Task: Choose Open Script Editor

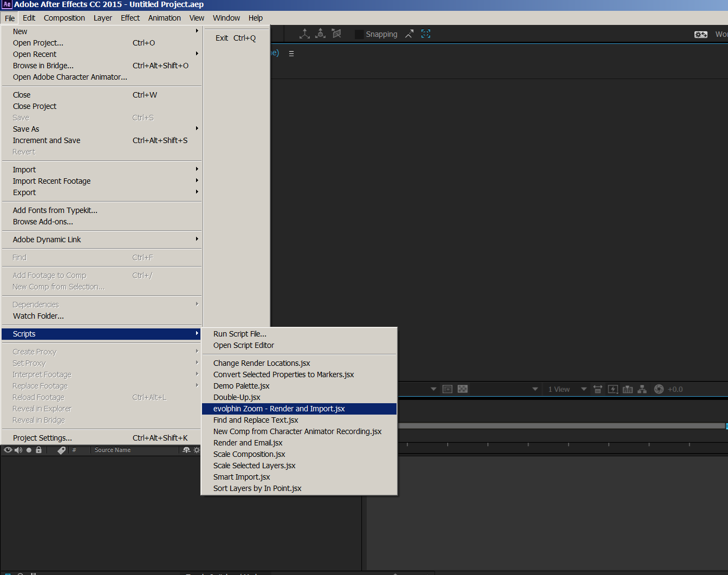Action: coord(299,345)
